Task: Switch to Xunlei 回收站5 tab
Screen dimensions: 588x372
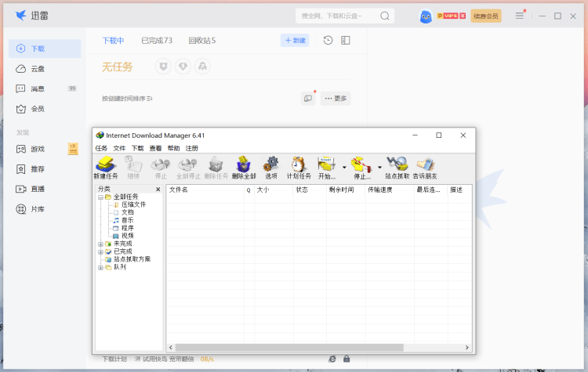Action: point(202,41)
